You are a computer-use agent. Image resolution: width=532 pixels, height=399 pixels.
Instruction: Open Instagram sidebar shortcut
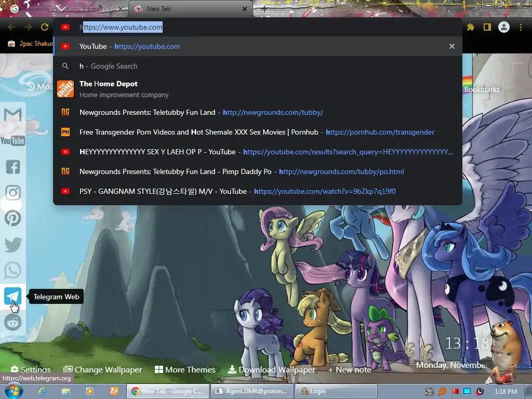tap(13, 192)
